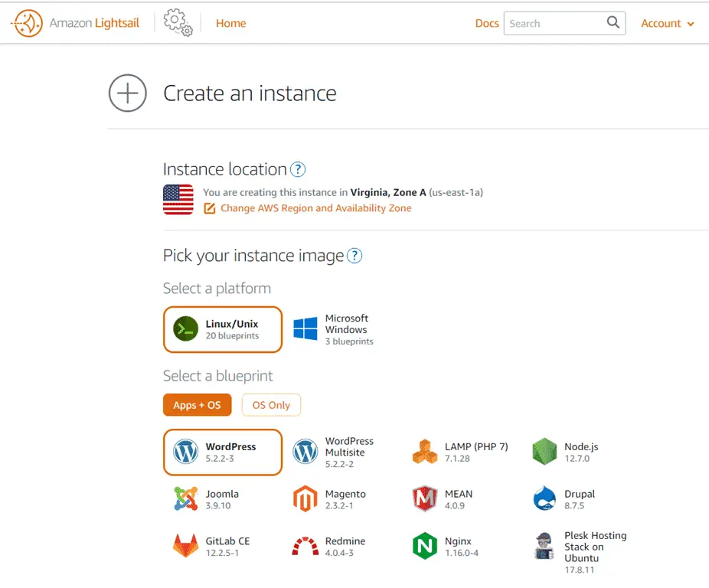Image resolution: width=709 pixels, height=588 pixels.
Task: Click the Nginx logo icon
Action: click(425, 546)
